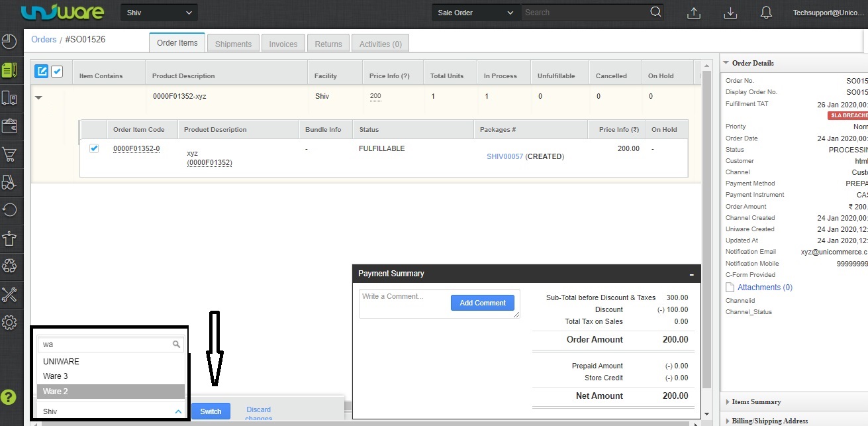Switch to the Returns tab
Screen dimensions: 868x426
pyautogui.click(x=328, y=44)
